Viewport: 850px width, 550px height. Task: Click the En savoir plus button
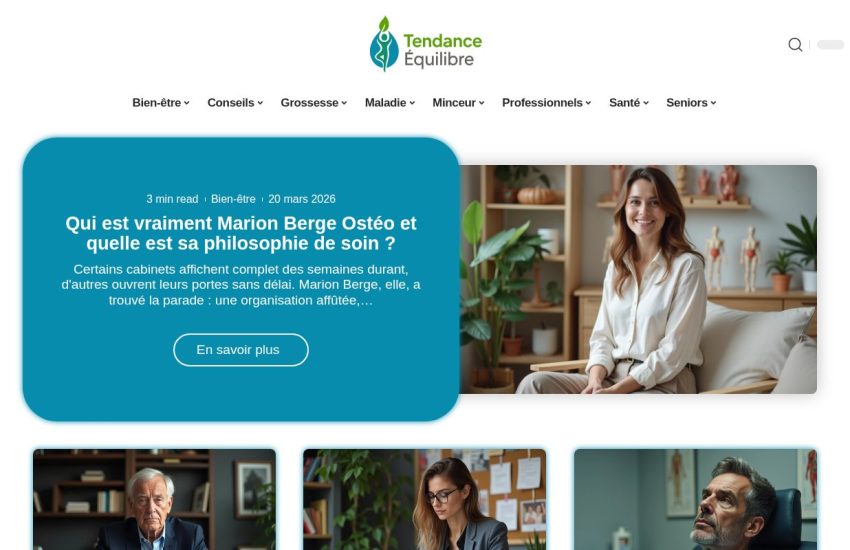241,350
